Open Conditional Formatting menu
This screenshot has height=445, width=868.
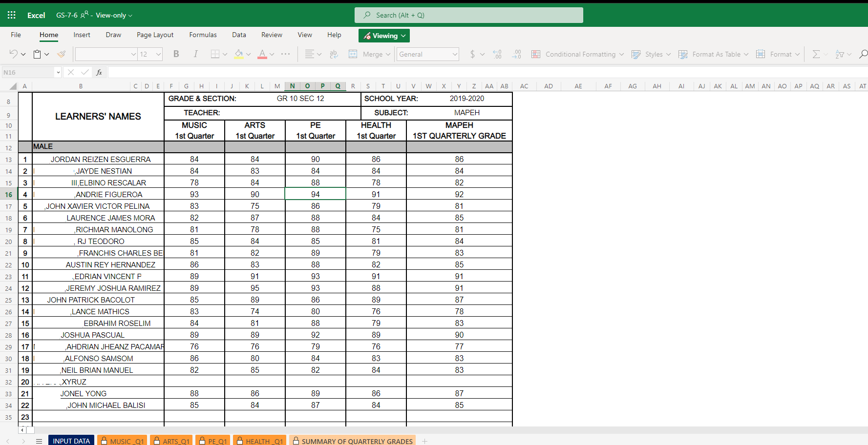pyautogui.click(x=577, y=54)
